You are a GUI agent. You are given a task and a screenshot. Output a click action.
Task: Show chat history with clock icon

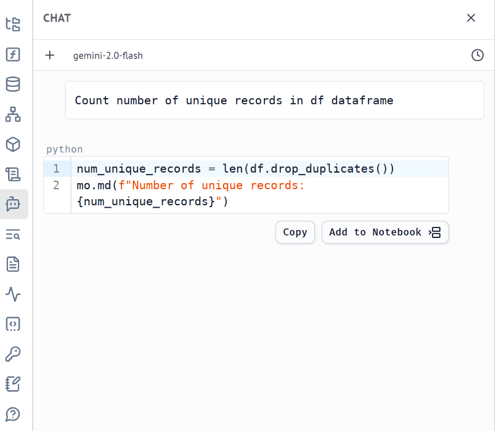478,55
